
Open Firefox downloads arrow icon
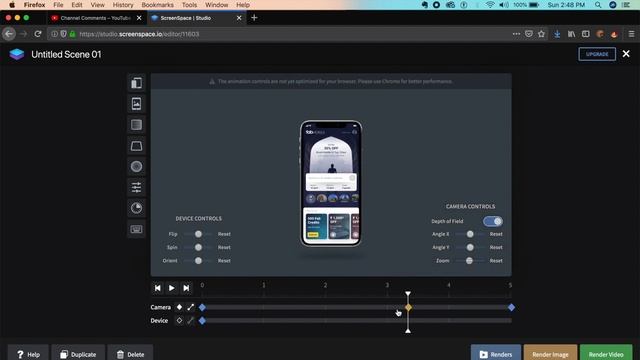[x=557, y=34]
